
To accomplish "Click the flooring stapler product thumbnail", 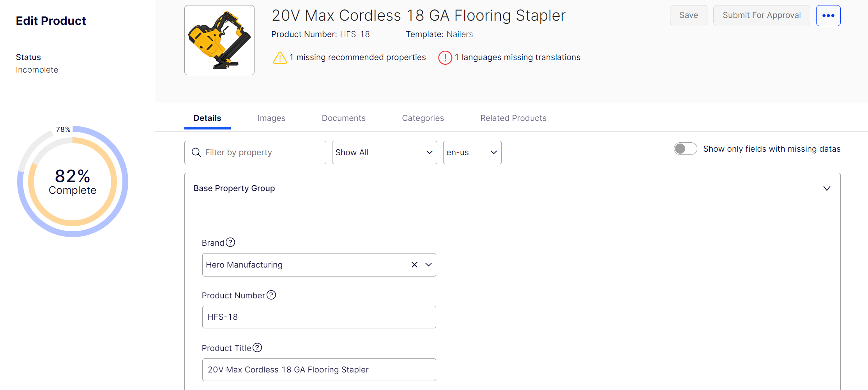I will point(219,40).
